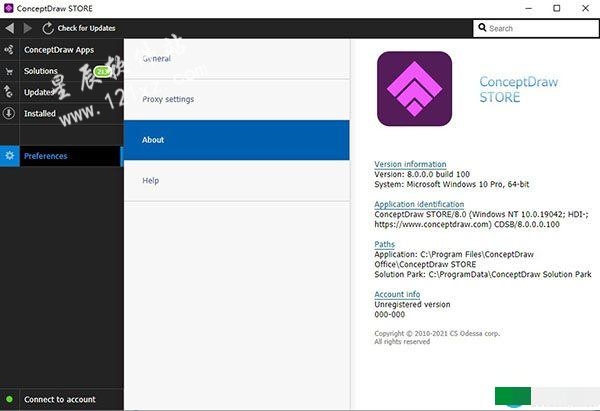Click the Account info heading
Image resolution: width=600 pixels, height=411 pixels.
click(397, 294)
